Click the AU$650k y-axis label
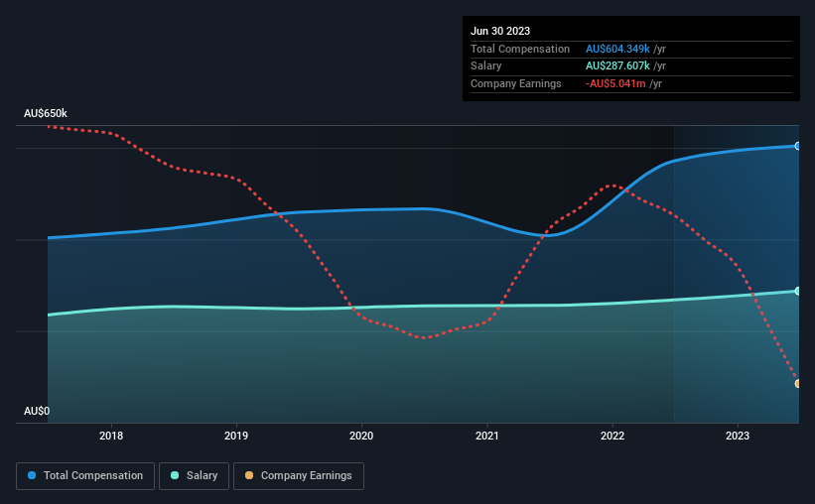 click(46, 113)
